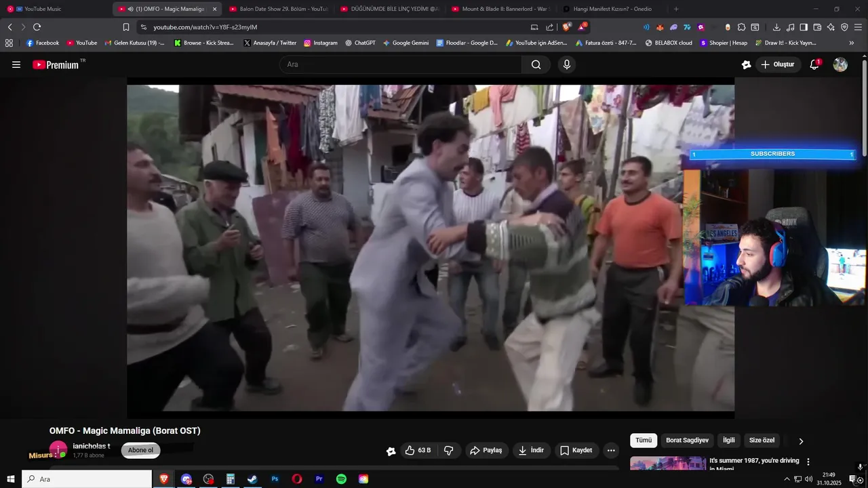Click the 'It's summer 1987' video thumbnail
Image resolution: width=868 pixels, height=488 pixels.
668,464
